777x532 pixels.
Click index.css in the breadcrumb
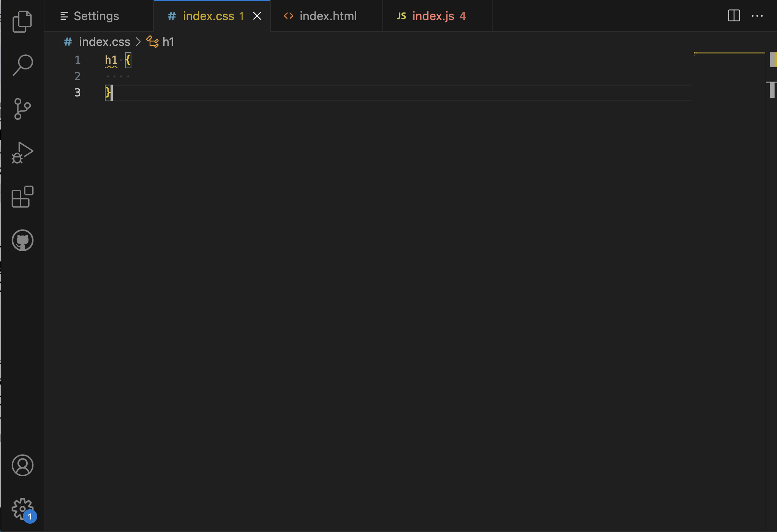click(104, 42)
